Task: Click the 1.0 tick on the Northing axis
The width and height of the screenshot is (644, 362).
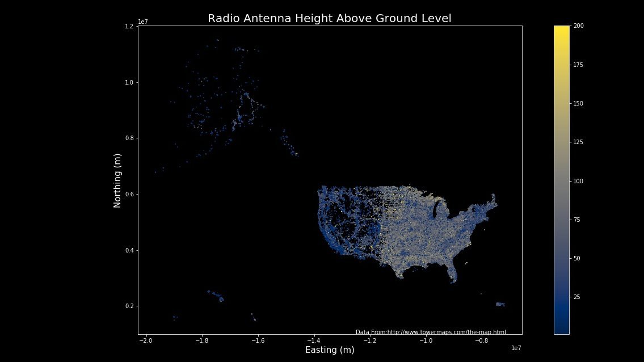Action: [x=129, y=82]
